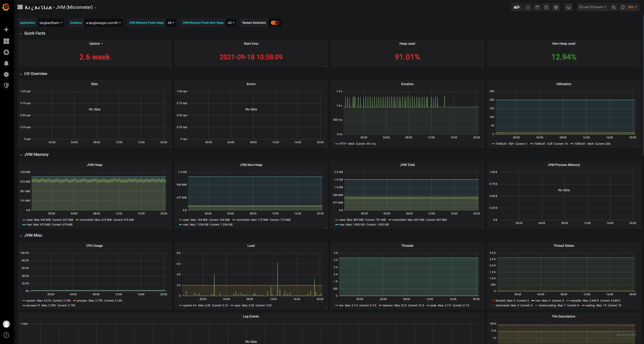This screenshot has height=344, width=644.
Task: Open Alerting bell in left sidebar
Action: click(6, 63)
